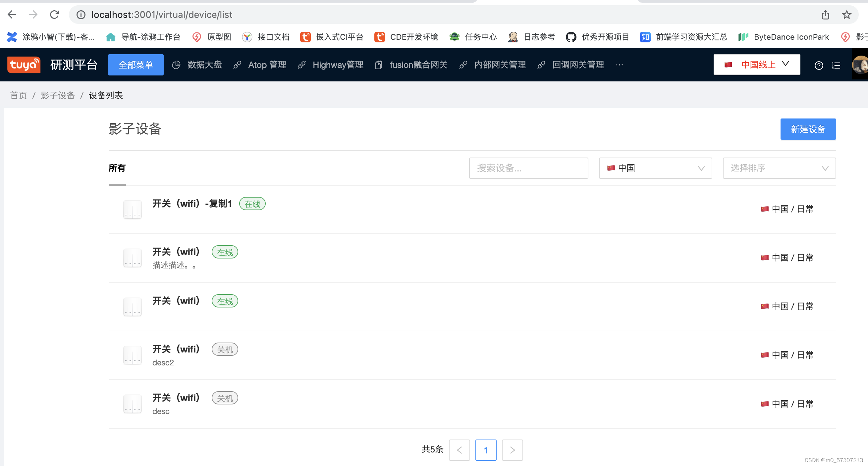Toggle the 在线 status on 开关(wifi)-复制1
The height and width of the screenshot is (466, 868).
(x=251, y=204)
